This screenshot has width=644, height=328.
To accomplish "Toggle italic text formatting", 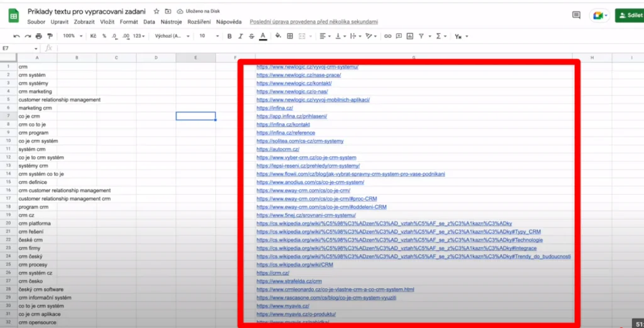I will point(240,36).
